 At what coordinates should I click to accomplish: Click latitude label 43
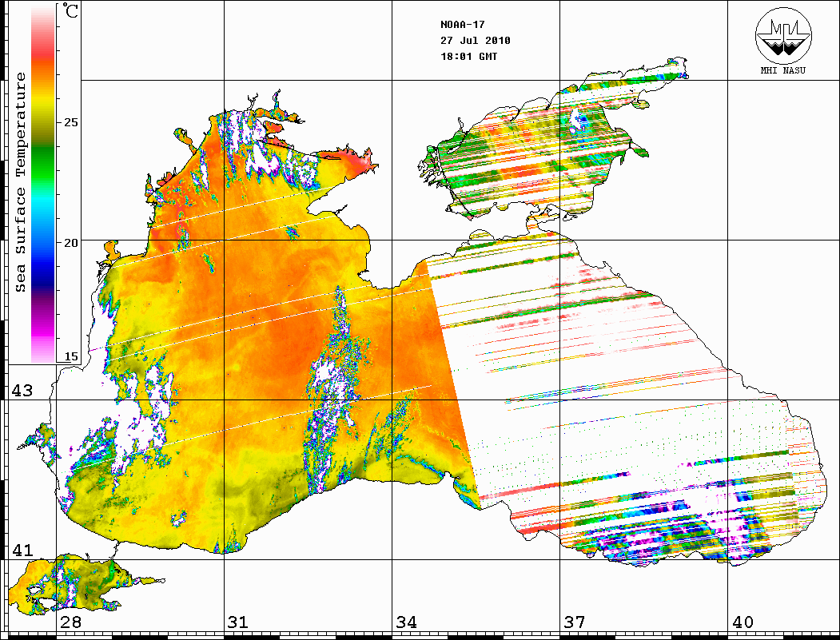coord(22,391)
